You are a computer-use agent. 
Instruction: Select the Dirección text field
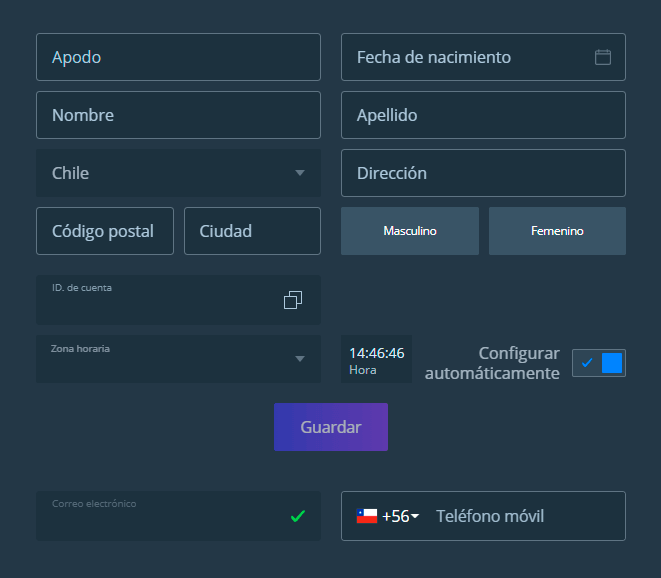pyautogui.click(x=483, y=173)
